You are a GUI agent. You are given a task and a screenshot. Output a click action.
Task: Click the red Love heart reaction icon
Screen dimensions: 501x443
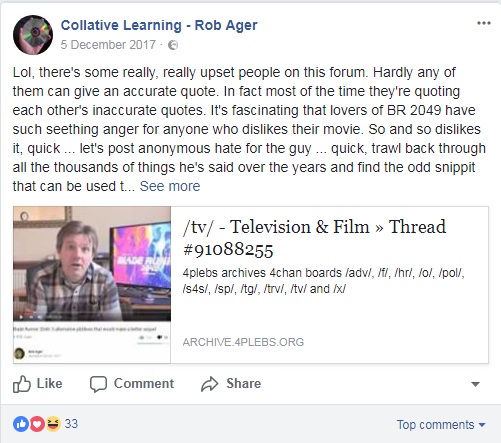click(x=37, y=424)
